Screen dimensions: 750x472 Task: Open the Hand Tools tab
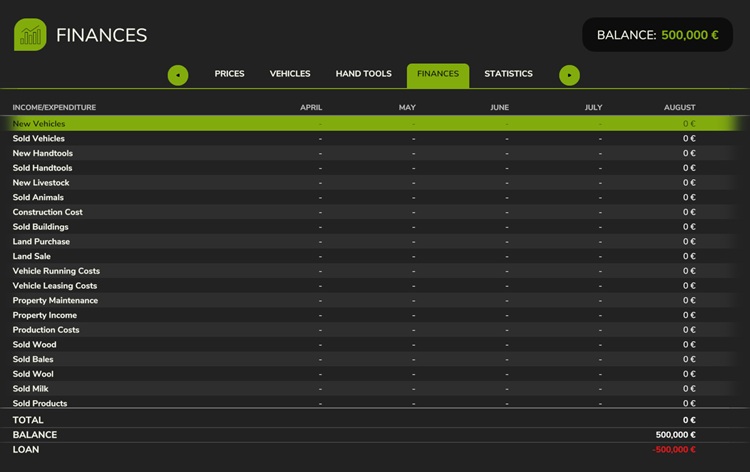(x=363, y=74)
